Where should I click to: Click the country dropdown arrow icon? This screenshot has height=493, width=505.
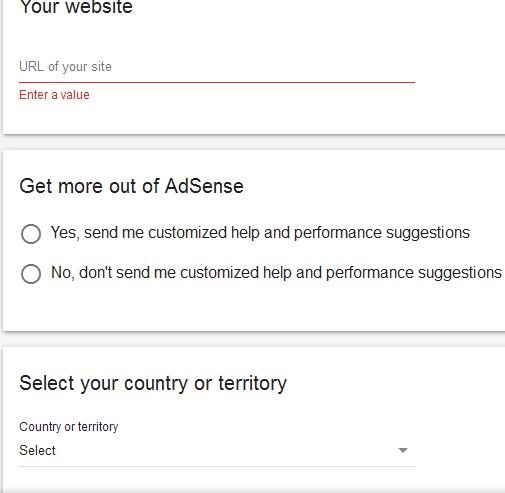click(403, 450)
